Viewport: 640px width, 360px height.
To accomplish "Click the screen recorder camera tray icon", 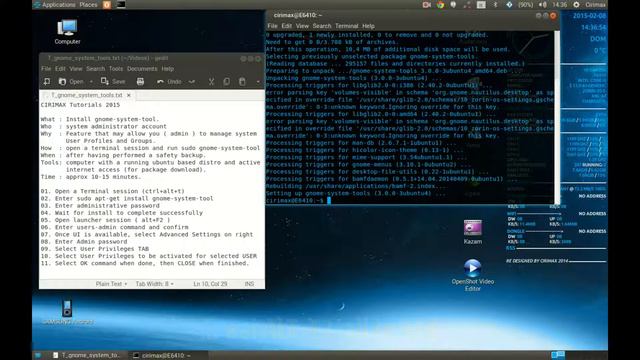I will (x=427, y=4).
